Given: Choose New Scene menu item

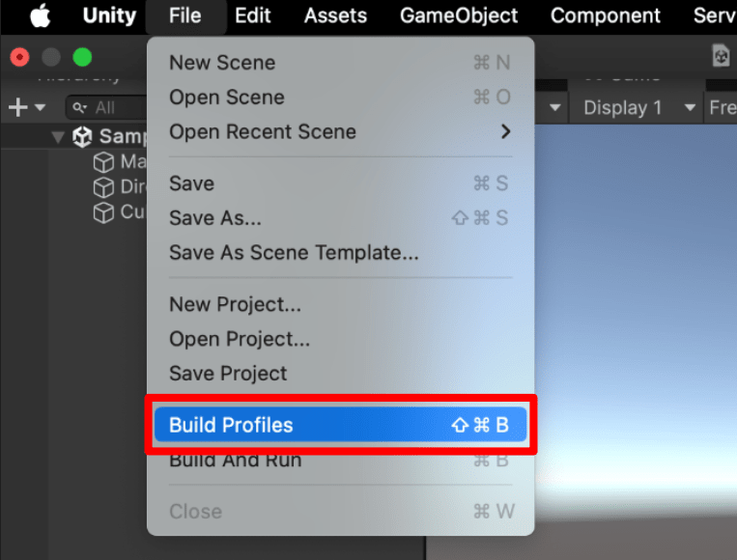Looking at the screenshot, I should (222, 63).
